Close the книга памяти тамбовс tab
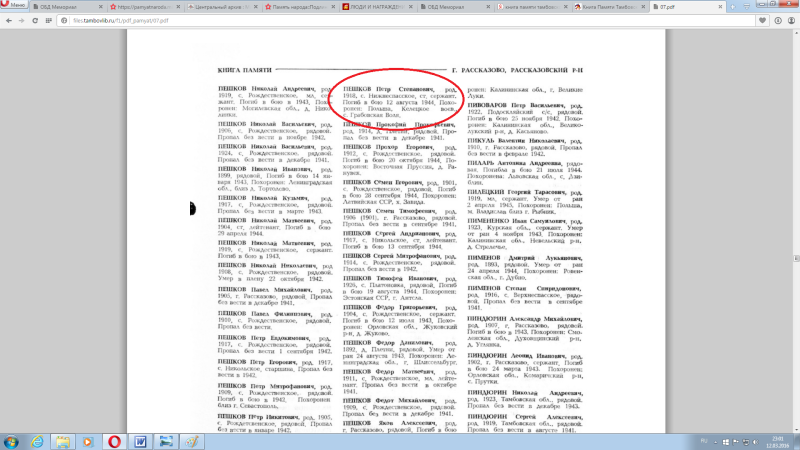800x450 pixels. point(565,7)
